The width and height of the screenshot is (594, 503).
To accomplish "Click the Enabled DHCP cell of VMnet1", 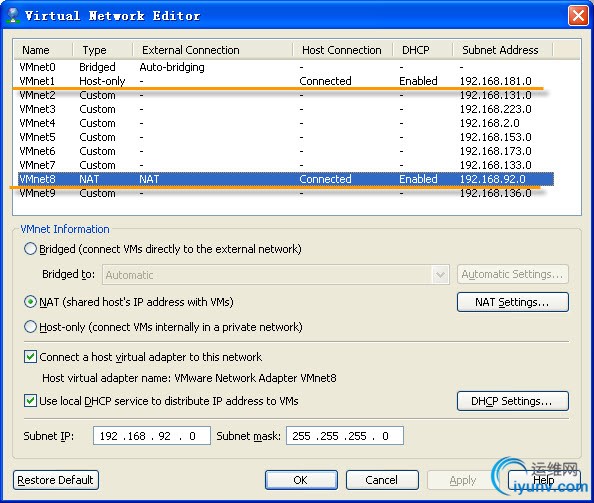I will pyautogui.click(x=418, y=81).
